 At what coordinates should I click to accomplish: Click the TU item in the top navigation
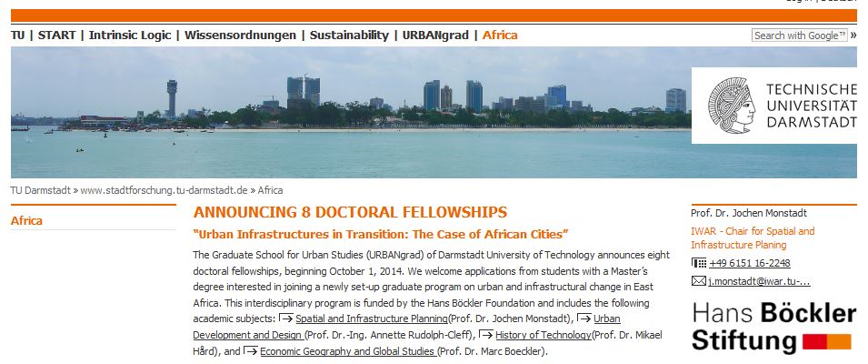point(18,35)
